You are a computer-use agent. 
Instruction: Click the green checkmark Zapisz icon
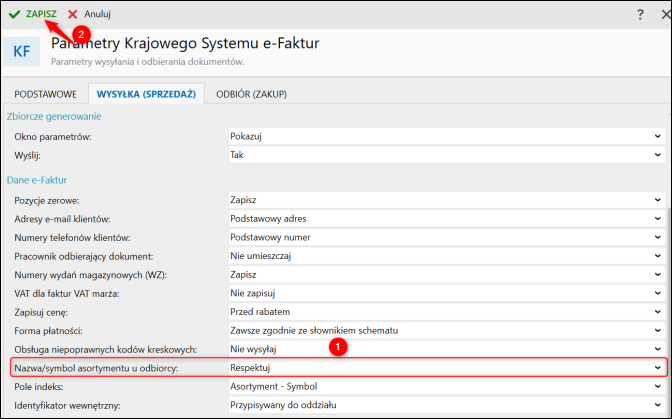pos(14,14)
